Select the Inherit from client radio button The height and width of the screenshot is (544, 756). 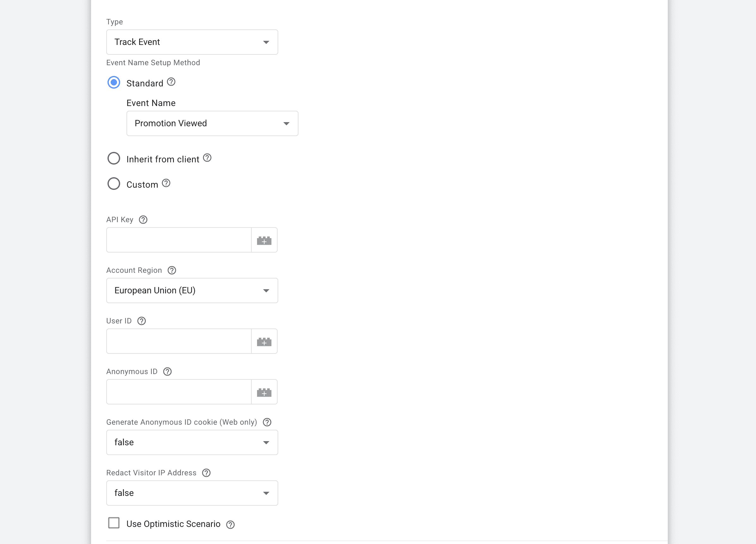coord(114,158)
